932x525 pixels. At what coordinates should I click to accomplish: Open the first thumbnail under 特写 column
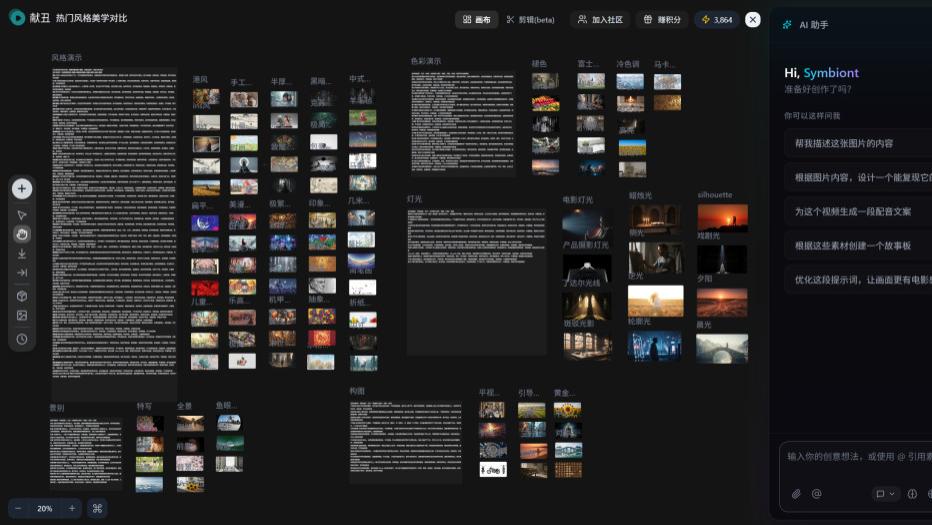tap(150, 423)
